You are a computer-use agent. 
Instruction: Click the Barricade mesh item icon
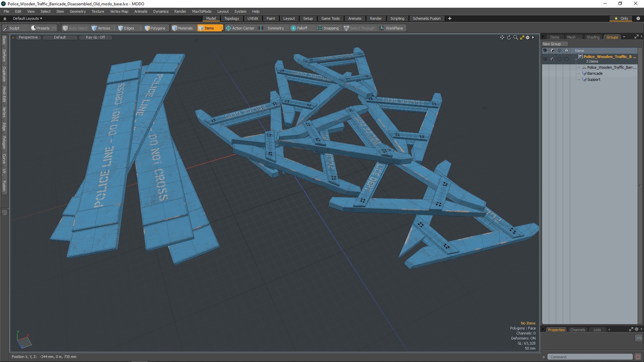[x=584, y=73]
